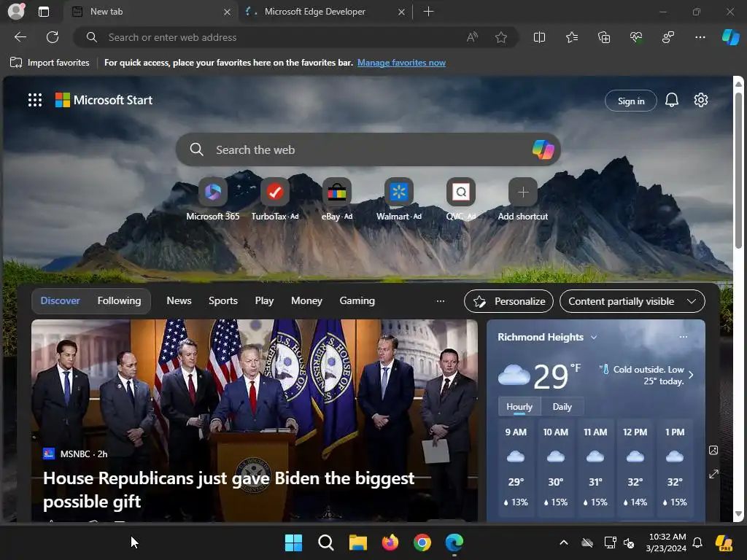747x560 pixels.
Task: Open Windows taskbar search
Action: click(326, 542)
